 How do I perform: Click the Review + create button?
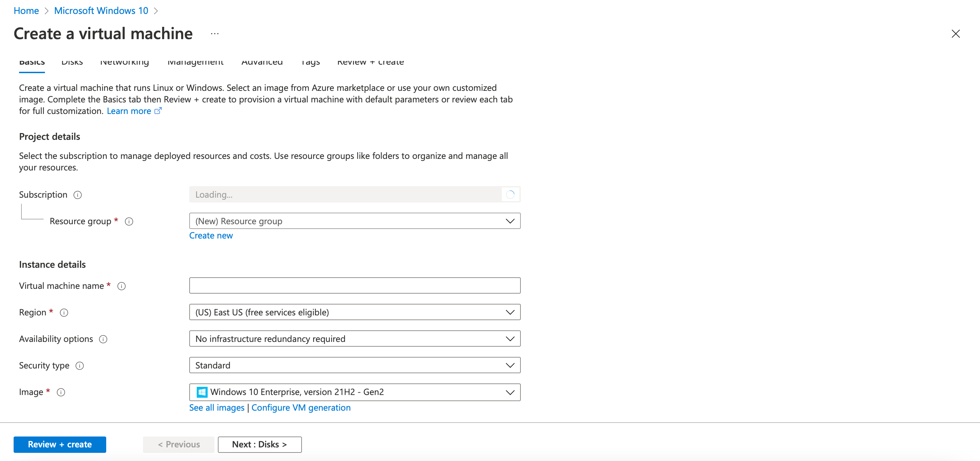[x=59, y=444]
